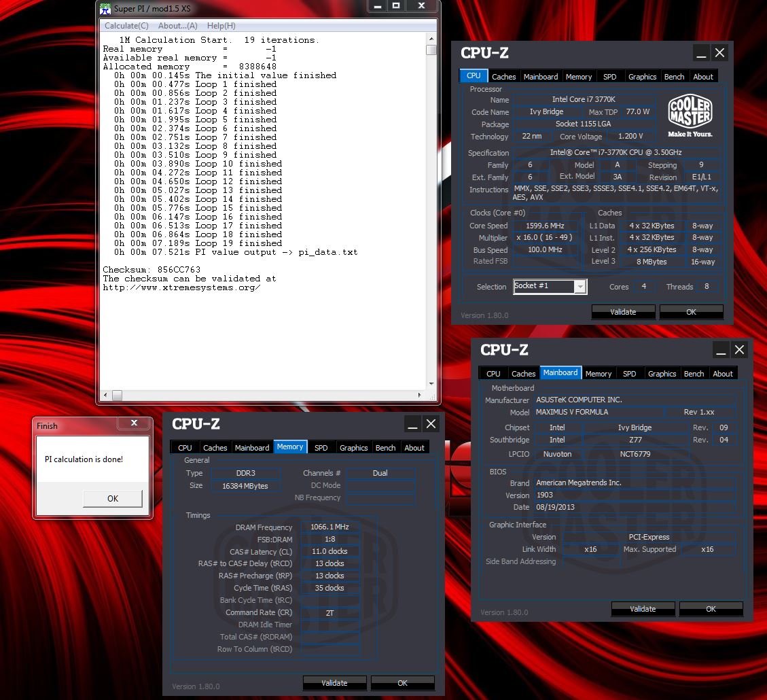The height and width of the screenshot is (700, 767).
Task: Click the '1066.1 MHz' DRAM frequency value
Action: (329, 527)
